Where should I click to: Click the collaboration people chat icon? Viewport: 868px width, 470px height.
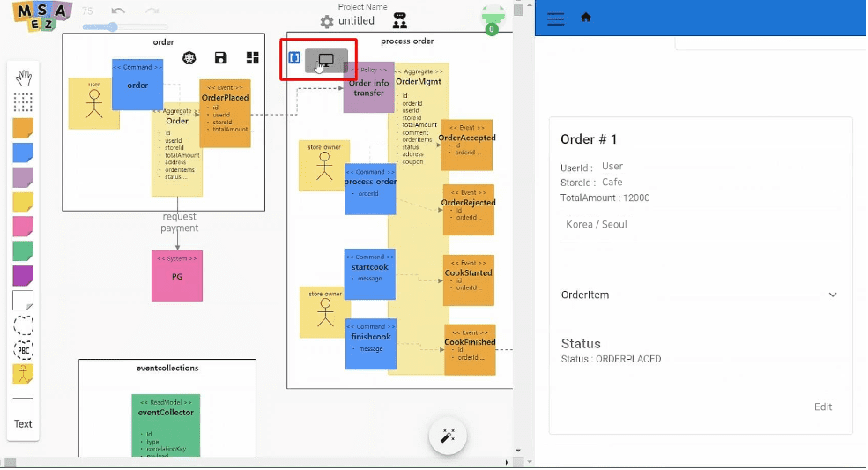(400, 20)
